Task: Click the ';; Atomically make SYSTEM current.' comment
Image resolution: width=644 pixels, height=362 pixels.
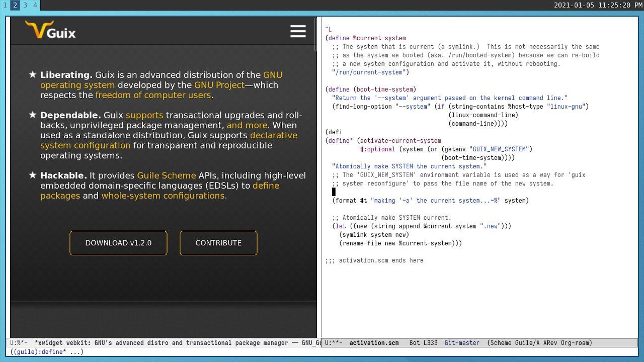Action: tap(392, 218)
